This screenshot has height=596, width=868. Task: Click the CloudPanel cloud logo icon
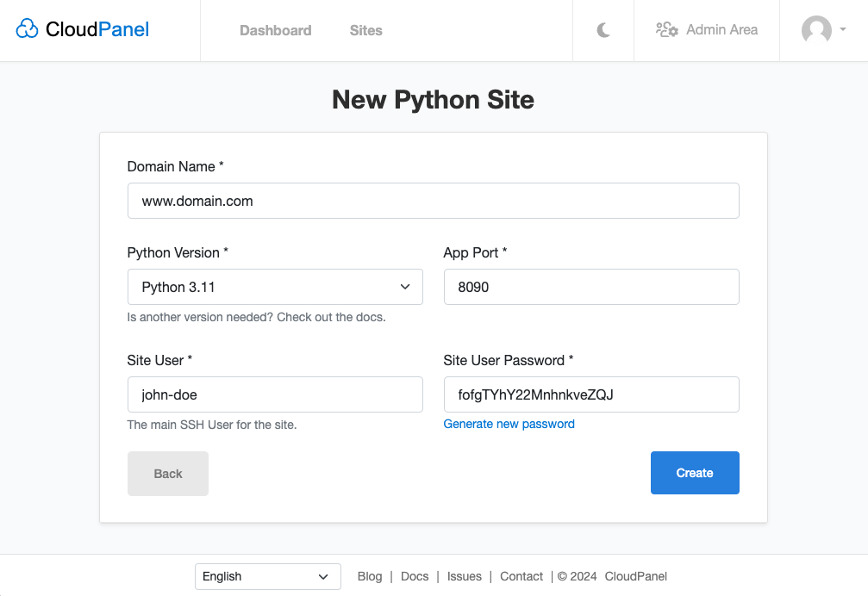pyautogui.click(x=27, y=28)
